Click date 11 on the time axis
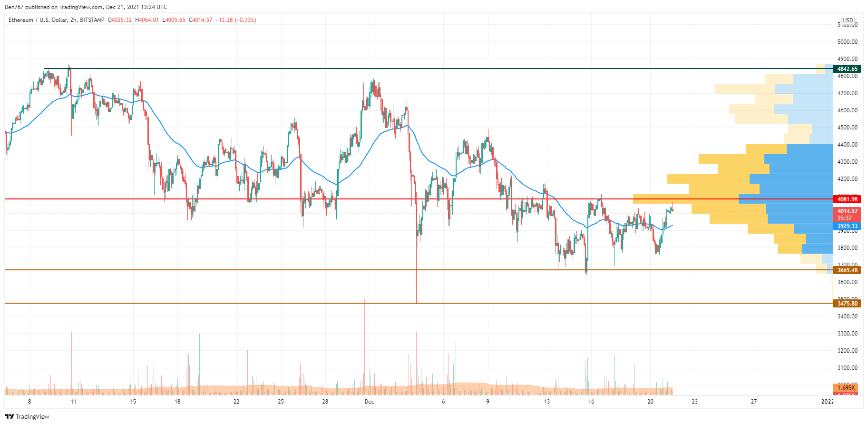 point(74,402)
